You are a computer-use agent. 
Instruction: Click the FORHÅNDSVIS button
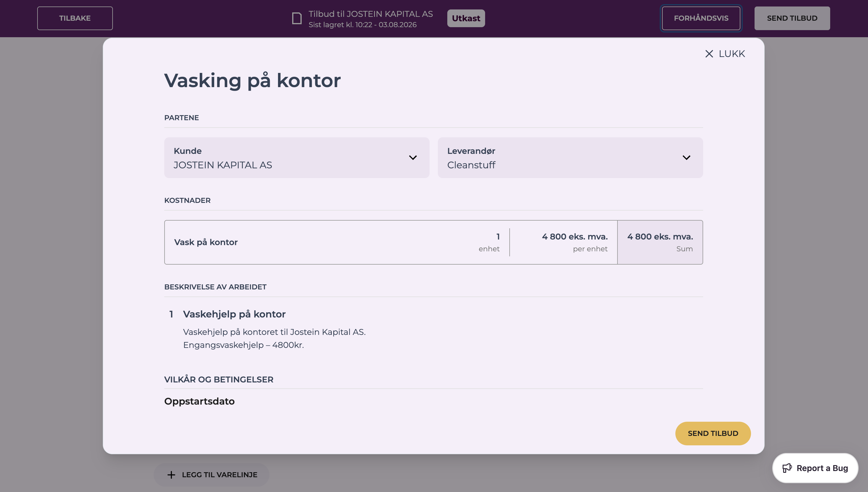(701, 18)
